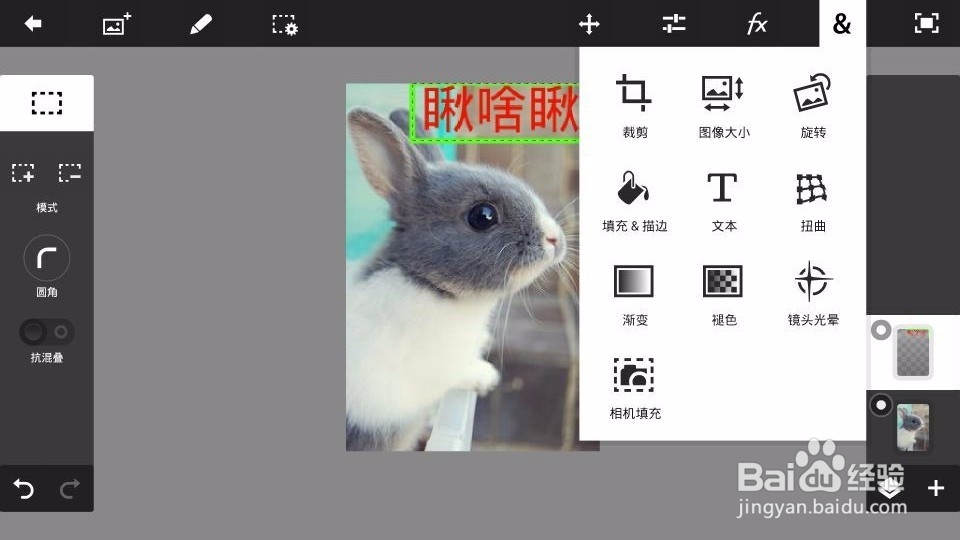Select the rectangular marquee tool
The width and height of the screenshot is (960, 540).
click(47, 103)
